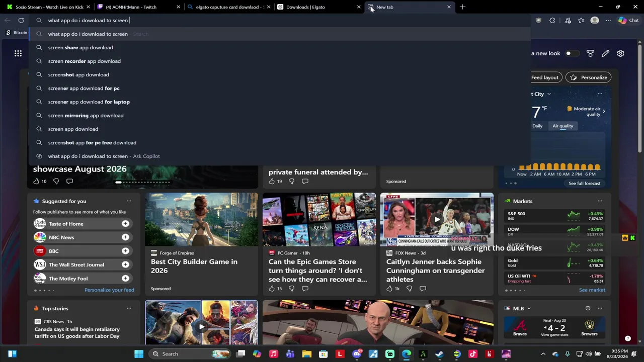Open the media control music-note icon
This screenshot has height=362, width=644.
coord(568,20)
